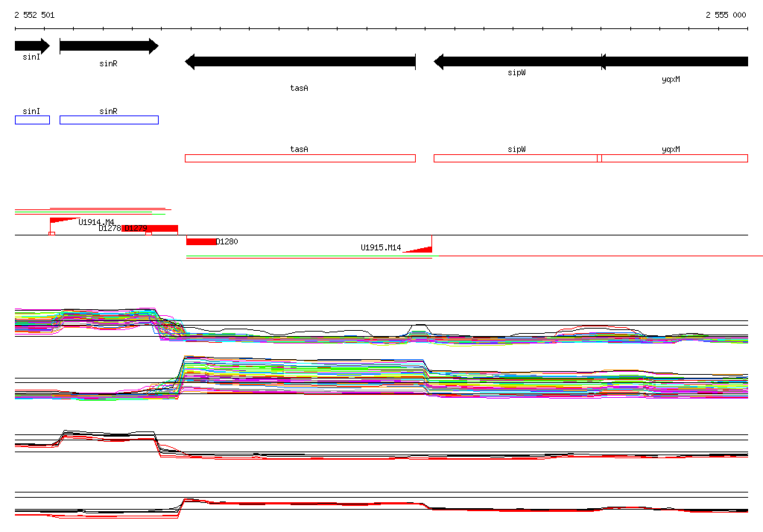Click the black sinI gene arrow

pos(32,46)
